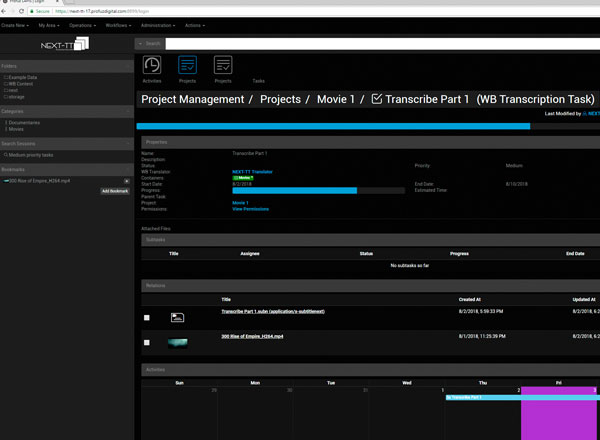Select the purple highlighted Friday calendar cell
Screen dimensions: 600x440
pos(559,413)
